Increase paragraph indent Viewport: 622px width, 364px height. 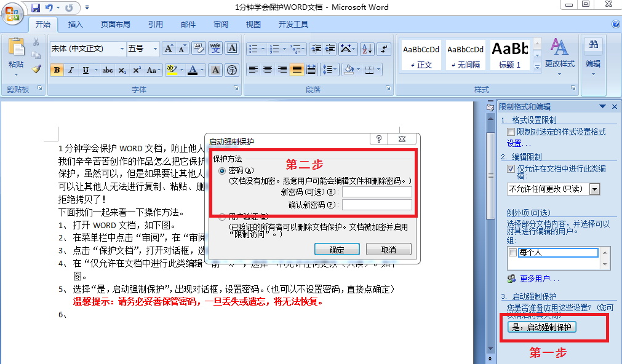click(330, 49)
